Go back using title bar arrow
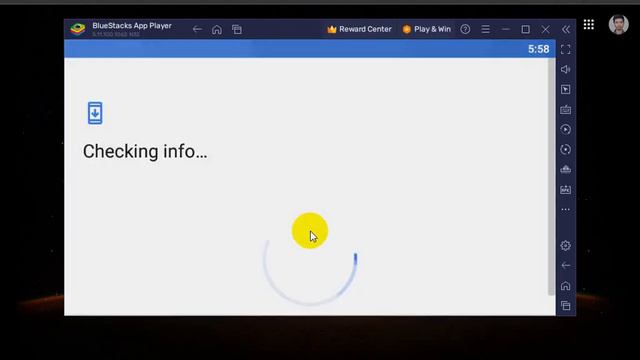Viewport: 640px width, 360px height. pyautogui.click(x=197, y=29)
